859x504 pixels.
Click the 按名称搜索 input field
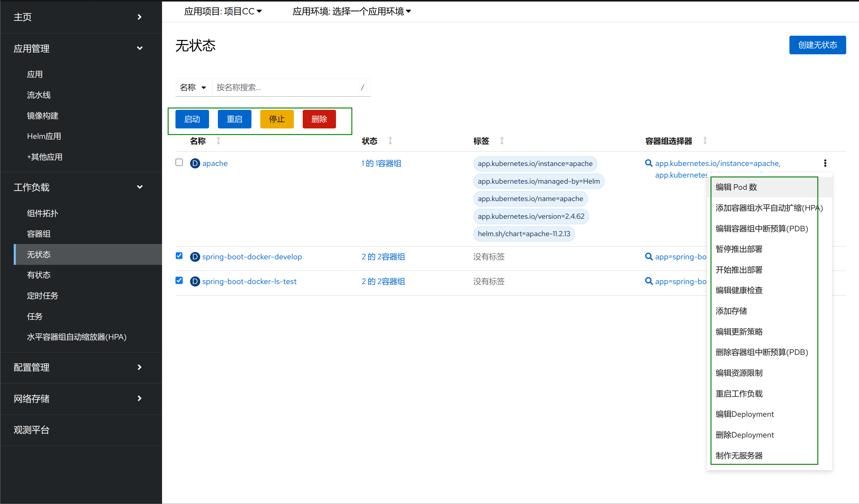point(286,88)
